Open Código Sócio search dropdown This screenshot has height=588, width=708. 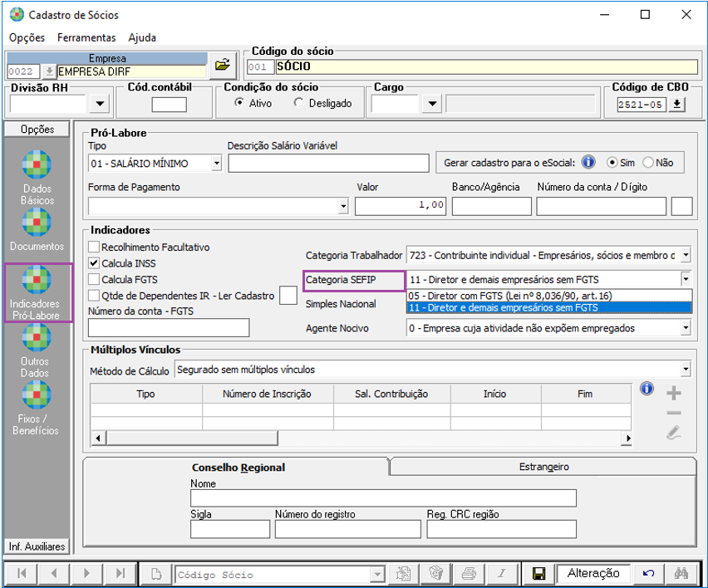[x=377, y=575]
